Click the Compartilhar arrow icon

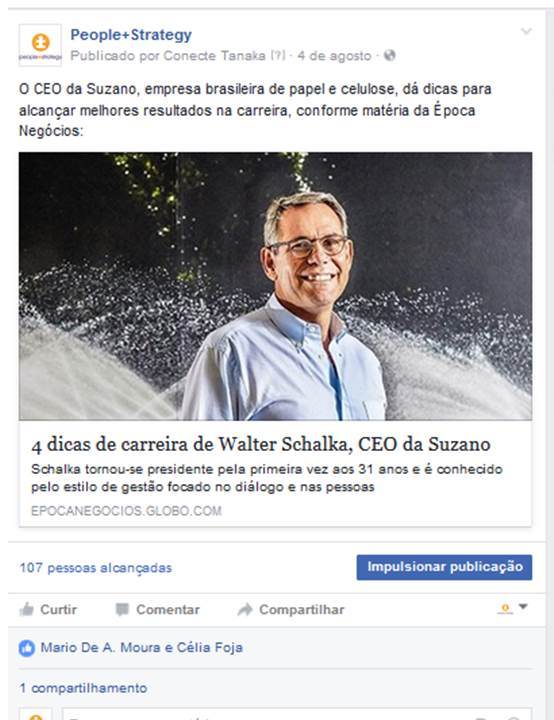[245, 609]
